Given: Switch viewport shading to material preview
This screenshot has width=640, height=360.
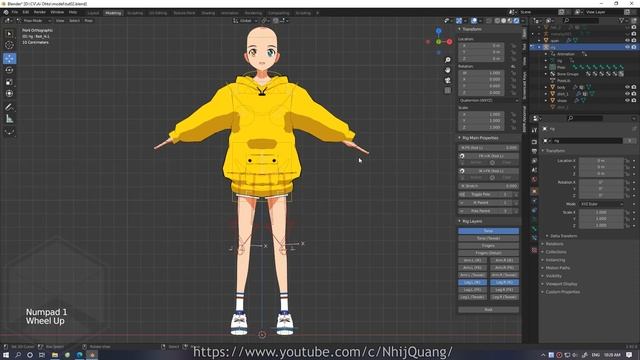Looking at the screenshot, I should coord(510,20).
